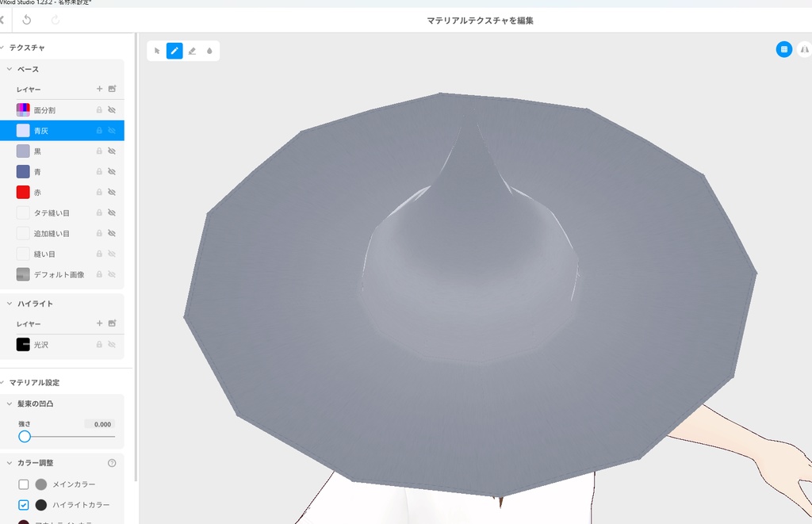Toggle visibility of 追加縫い目 layer
The height and width of the screenshot is (524, 812).
[x=111, y=234]
